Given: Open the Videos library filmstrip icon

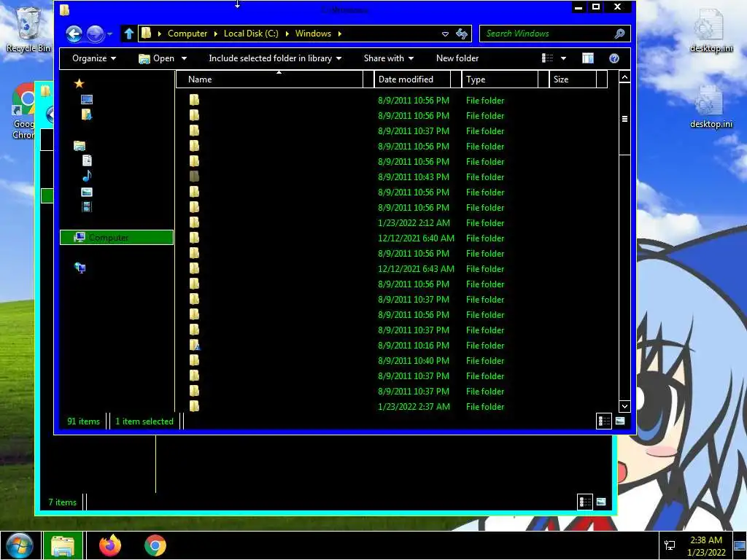Looking at the screenshot, I should [87, 206].
